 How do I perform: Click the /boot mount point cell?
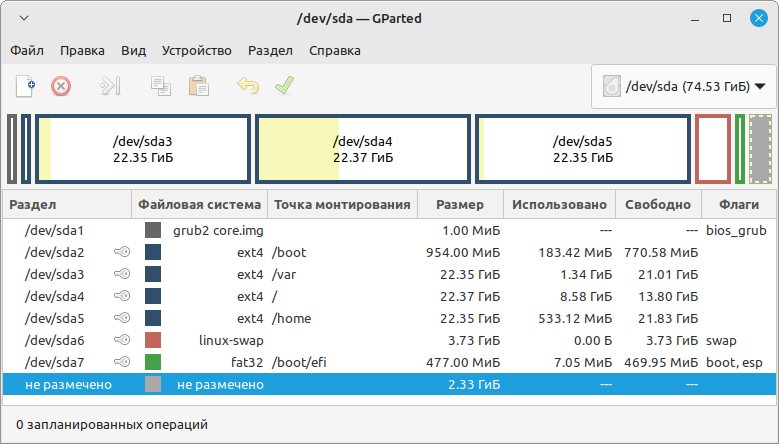click(289, 252)
